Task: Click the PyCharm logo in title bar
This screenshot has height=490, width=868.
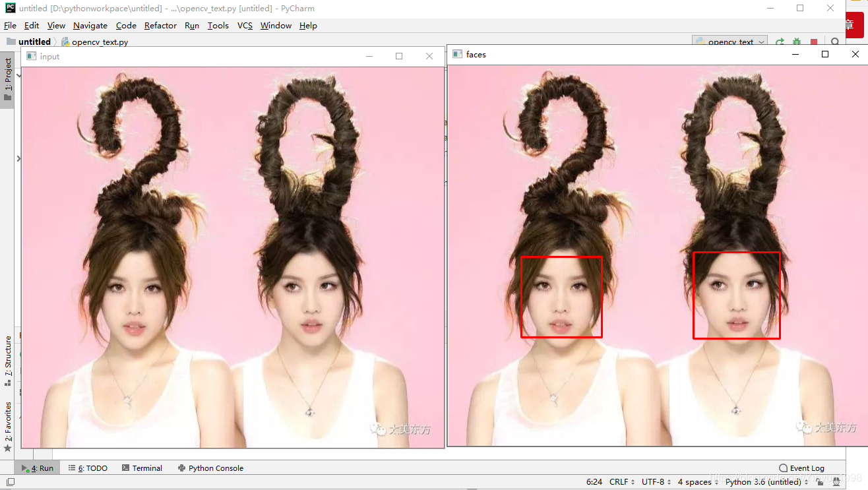Action: (10, 9)
